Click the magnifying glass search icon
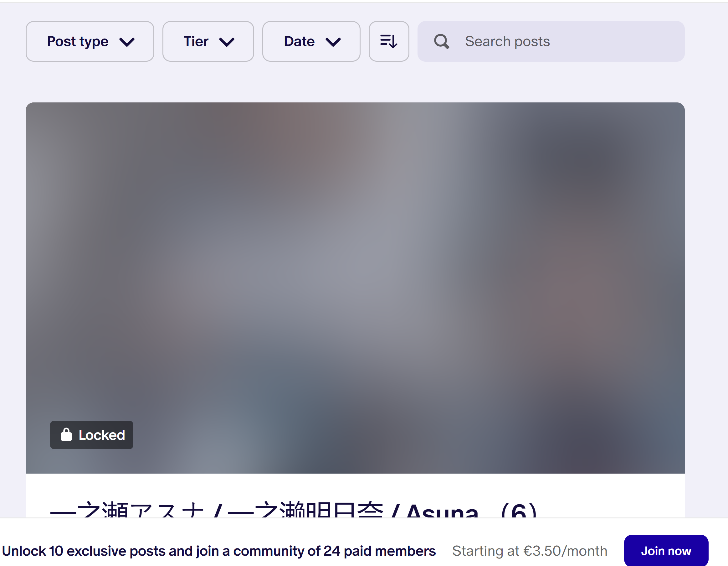Viewport: 728px width, 566px height. tap(441, 42)
